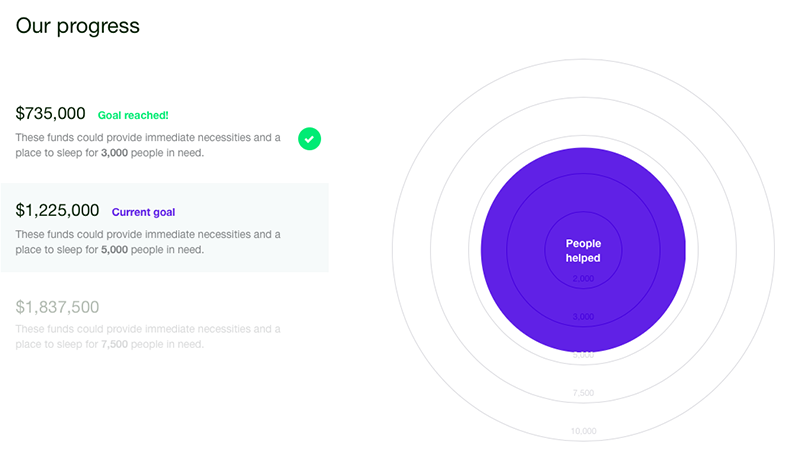Click the 10,000 ring label
The image size is (800, 466).
[583, 431]
